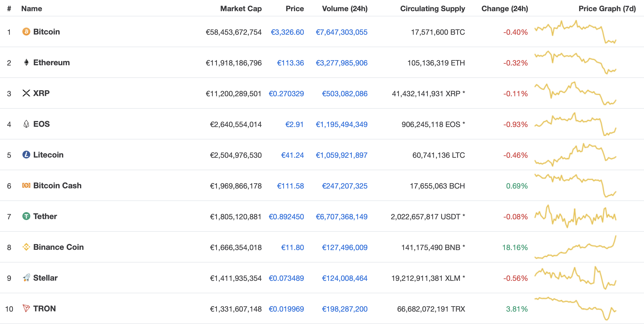Click the Bitcoin Cash logo icon

pyautogui.click(x=26, y=186)
